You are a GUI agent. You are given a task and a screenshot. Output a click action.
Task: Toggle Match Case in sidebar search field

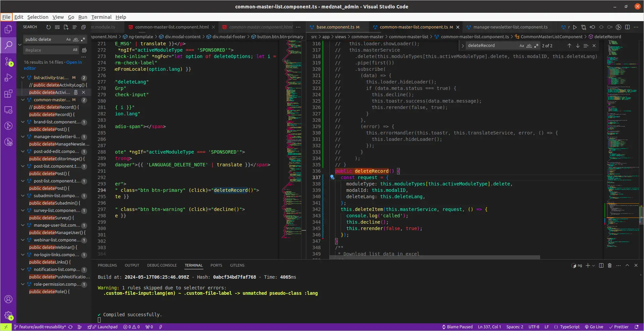(68, 39)
